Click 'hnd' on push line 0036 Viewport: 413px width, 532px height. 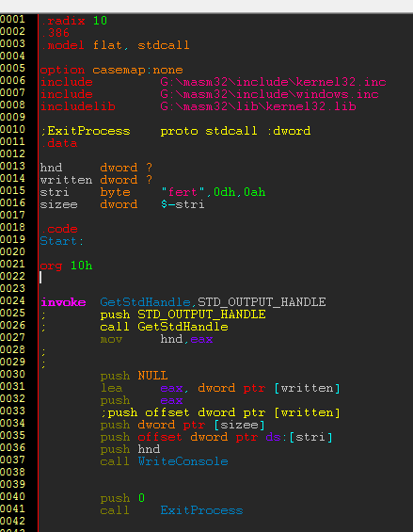click(149, 449)
